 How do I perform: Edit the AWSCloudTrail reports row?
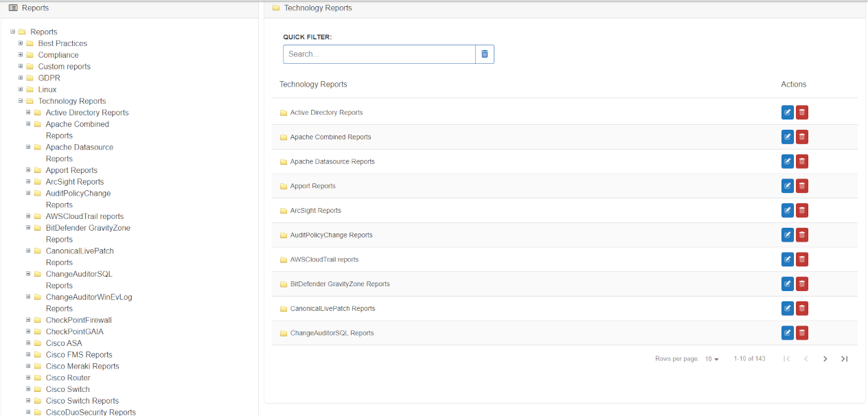788,259
